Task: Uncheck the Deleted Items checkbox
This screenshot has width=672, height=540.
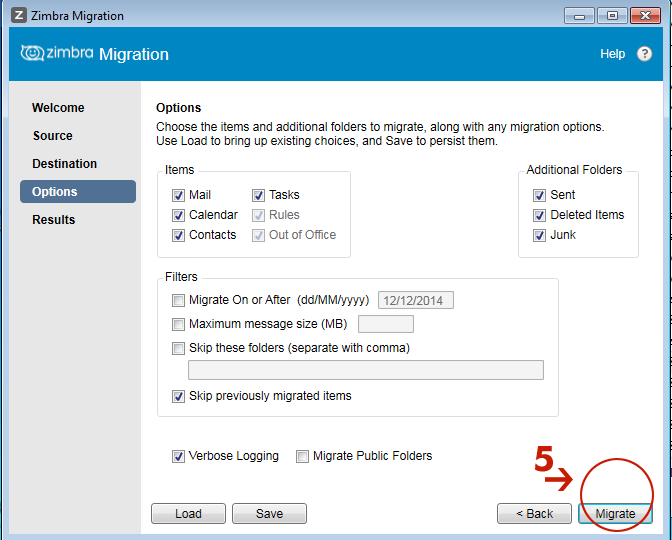Action: click(x=539, y=215)
